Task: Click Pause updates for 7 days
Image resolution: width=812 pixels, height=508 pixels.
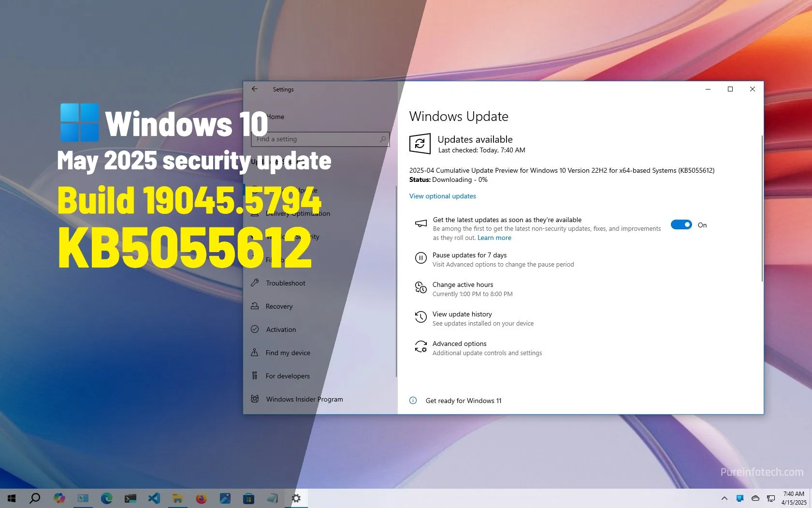Action: [x=495, y=259]
